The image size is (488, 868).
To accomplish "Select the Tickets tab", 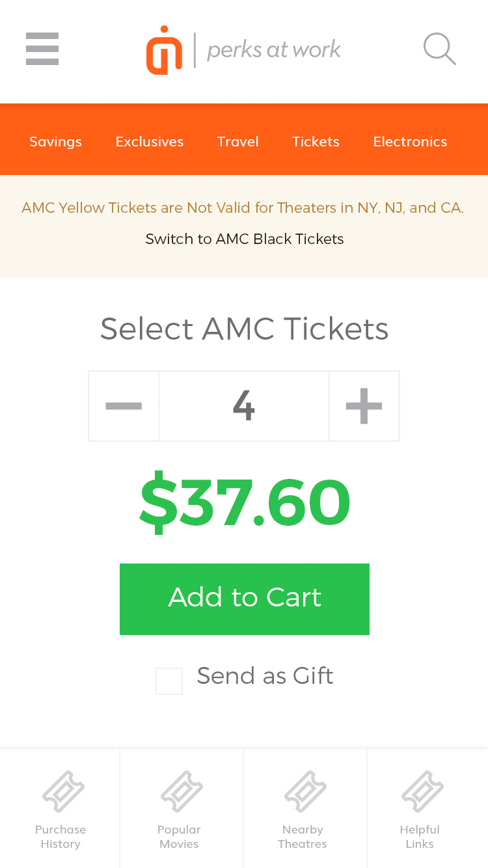I will 316,142.
